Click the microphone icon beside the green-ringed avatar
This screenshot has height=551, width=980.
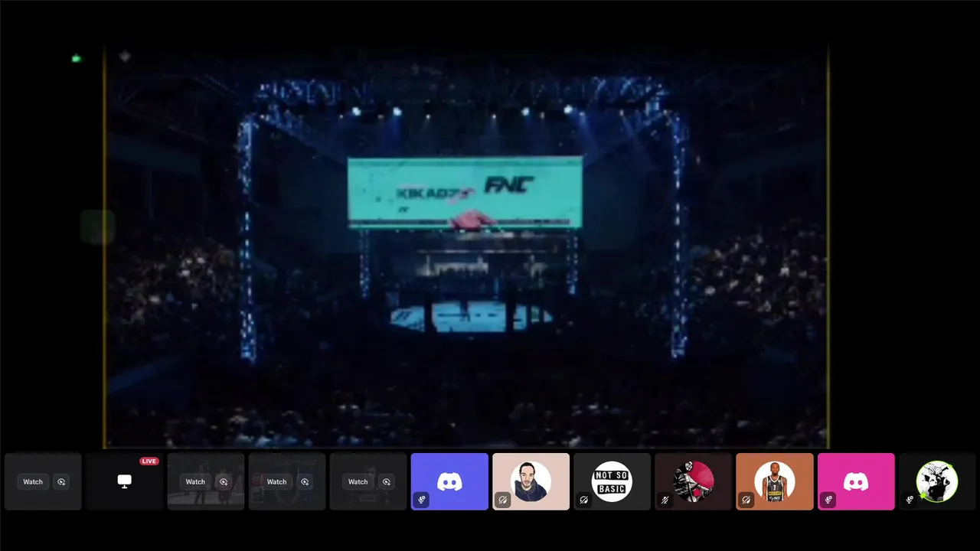910,500
